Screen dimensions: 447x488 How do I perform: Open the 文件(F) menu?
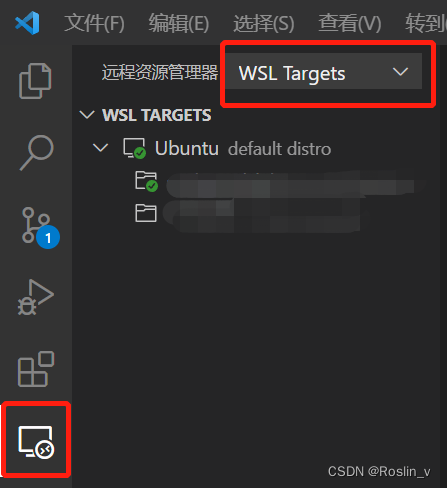(94, 23)
